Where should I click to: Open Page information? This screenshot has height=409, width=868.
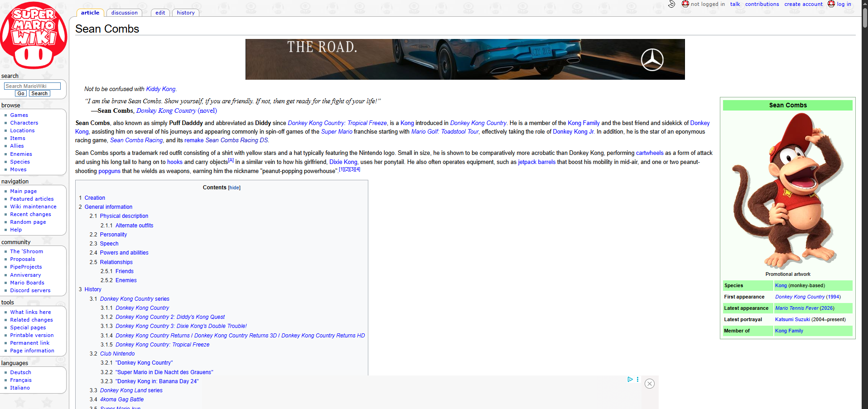click(x=32, y=351)
